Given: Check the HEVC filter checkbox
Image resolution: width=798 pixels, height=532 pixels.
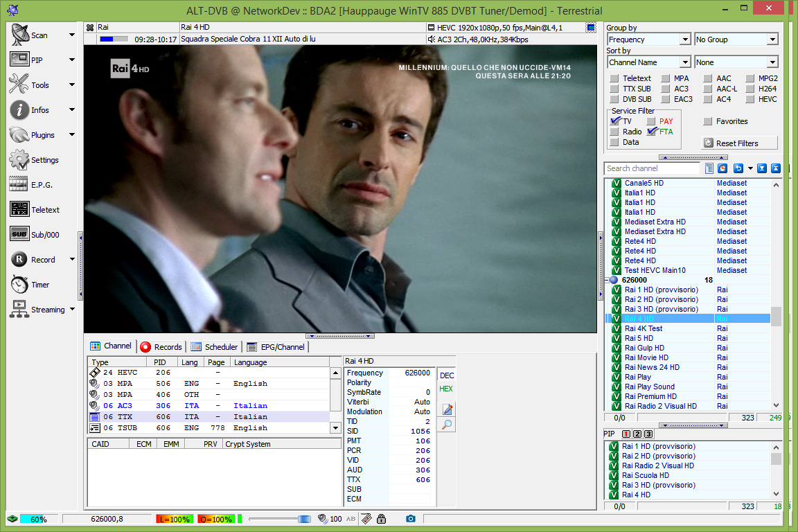Looking at the screenshot, I should 750,99.
